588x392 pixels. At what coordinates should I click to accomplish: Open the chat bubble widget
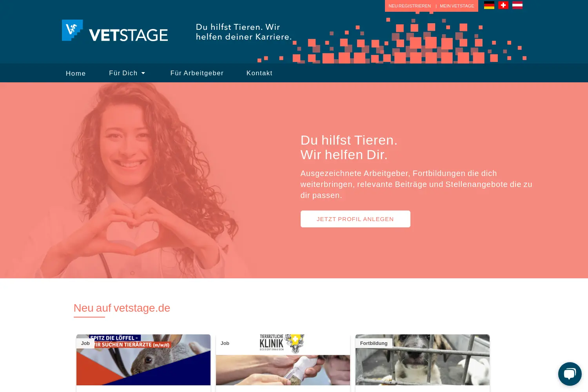pos(570,374)
